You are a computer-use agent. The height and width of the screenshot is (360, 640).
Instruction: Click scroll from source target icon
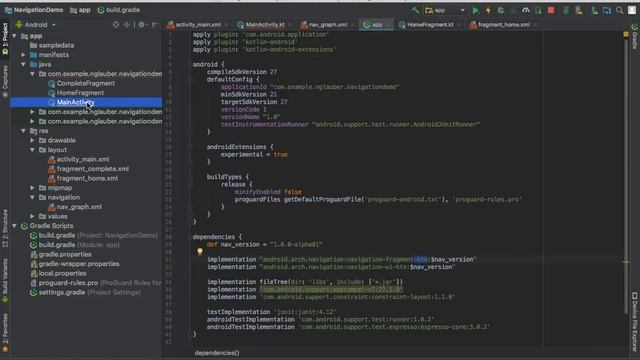point(116,25)
